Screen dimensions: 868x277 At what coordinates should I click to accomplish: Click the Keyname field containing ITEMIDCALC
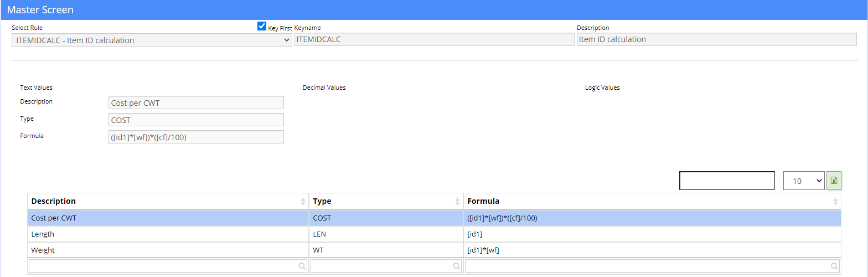[434, 39]
